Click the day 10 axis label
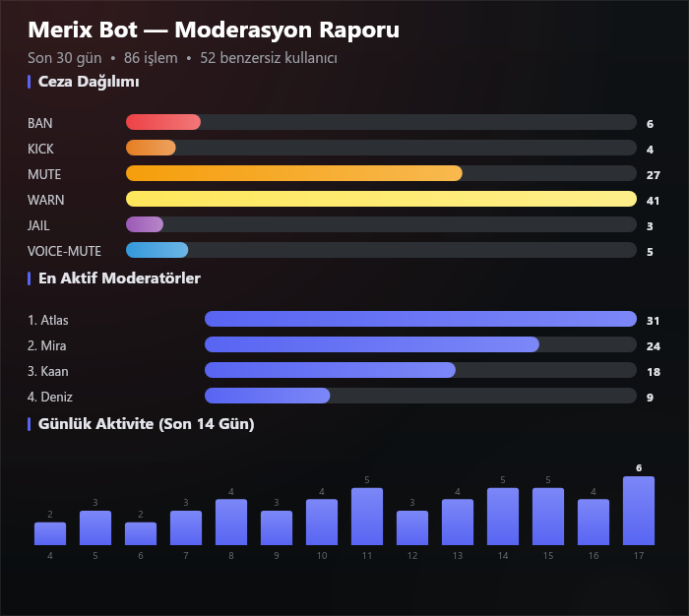Image resolution: width=689 pixels, height=616 pixels. tap(322, 556)
